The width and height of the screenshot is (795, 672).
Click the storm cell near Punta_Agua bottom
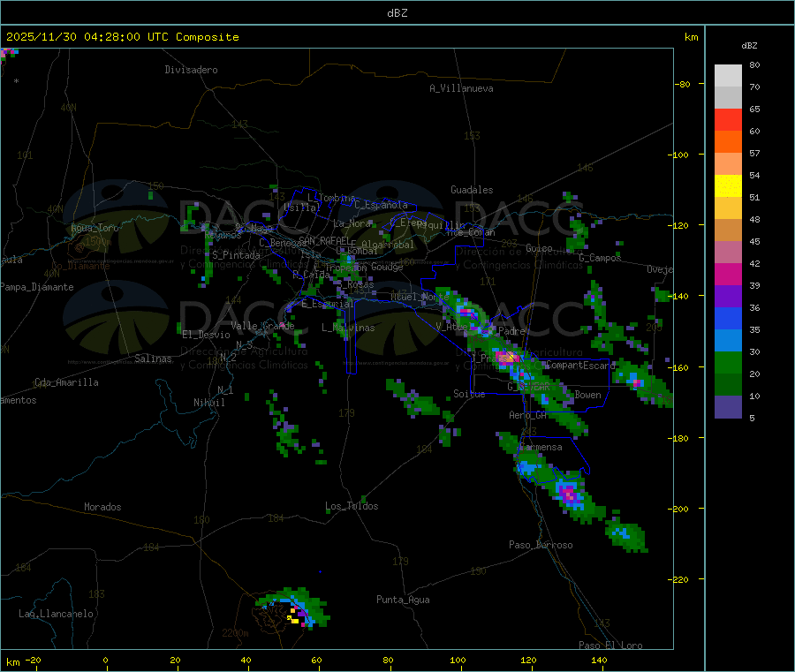coord(294,608)
